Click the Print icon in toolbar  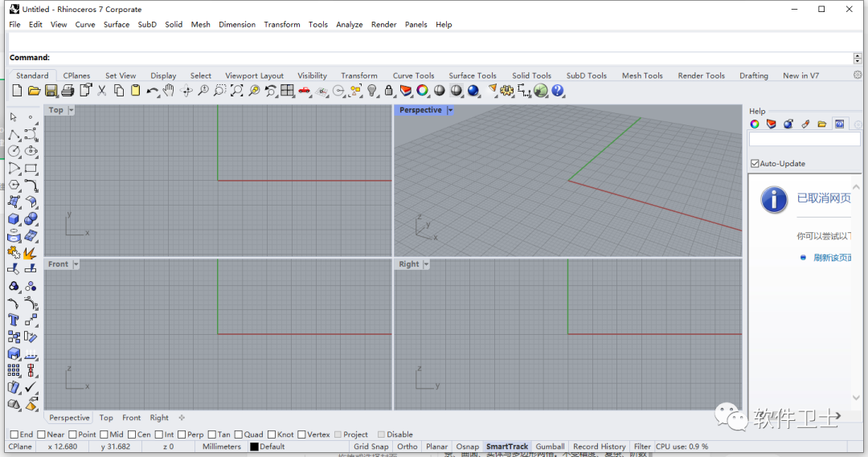(68, 91)
